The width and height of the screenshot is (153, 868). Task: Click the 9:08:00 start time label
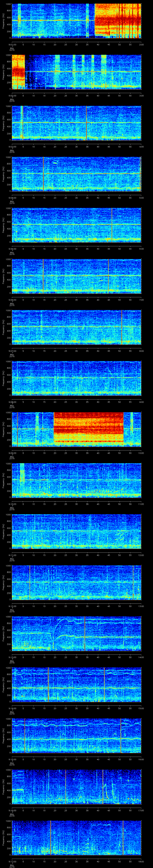point(12,402)
